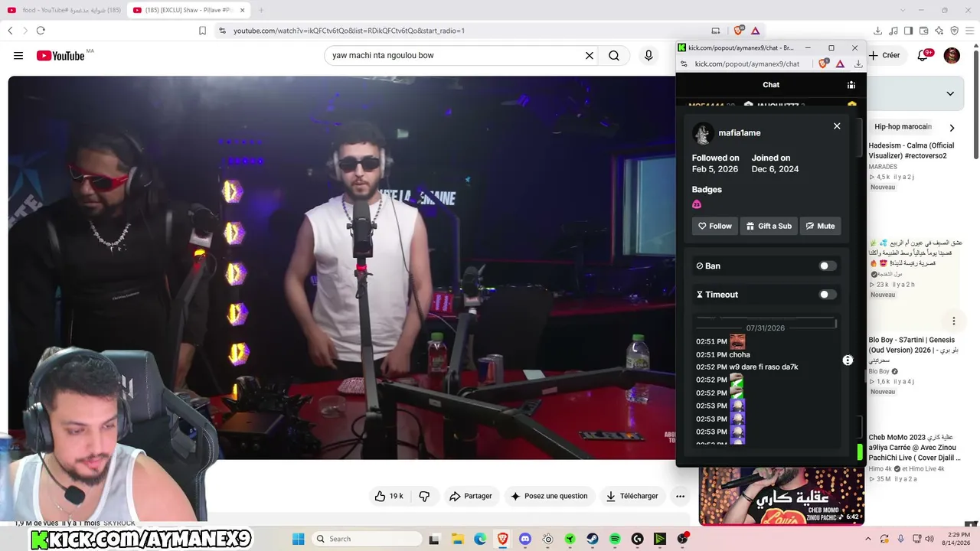Open the taskbar volume control
The width and height of the screenshot is (980, 551).
click(929, 539)
